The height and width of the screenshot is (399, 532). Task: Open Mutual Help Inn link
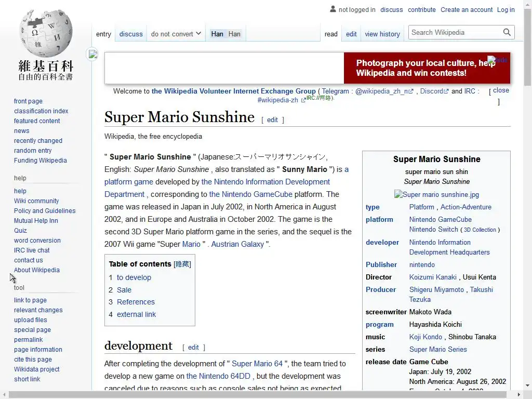36,220
